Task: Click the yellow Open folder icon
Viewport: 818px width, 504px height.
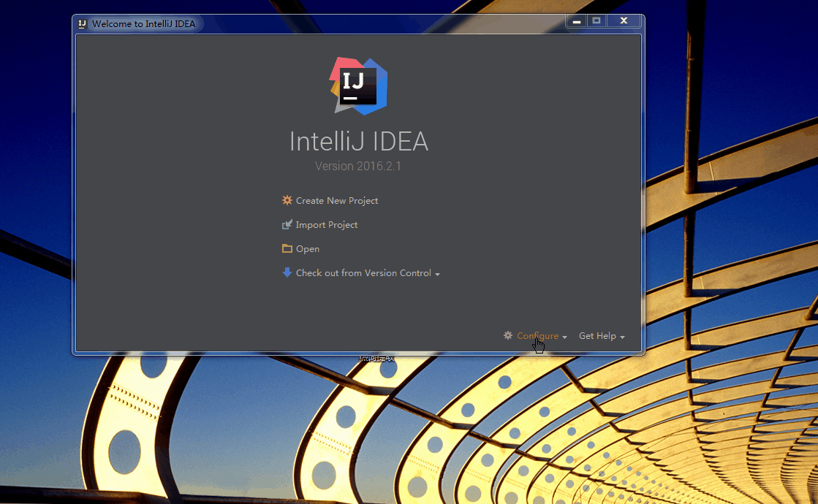Action: [287, 248]
